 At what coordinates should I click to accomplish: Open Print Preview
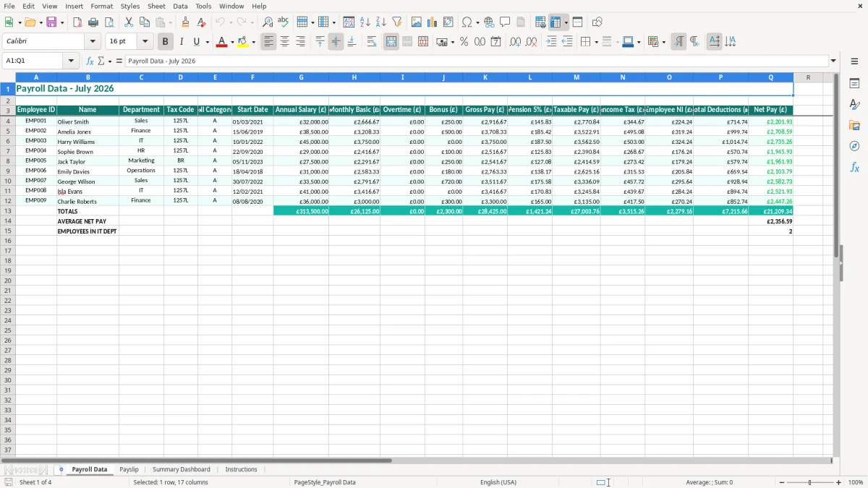point(109,22)
